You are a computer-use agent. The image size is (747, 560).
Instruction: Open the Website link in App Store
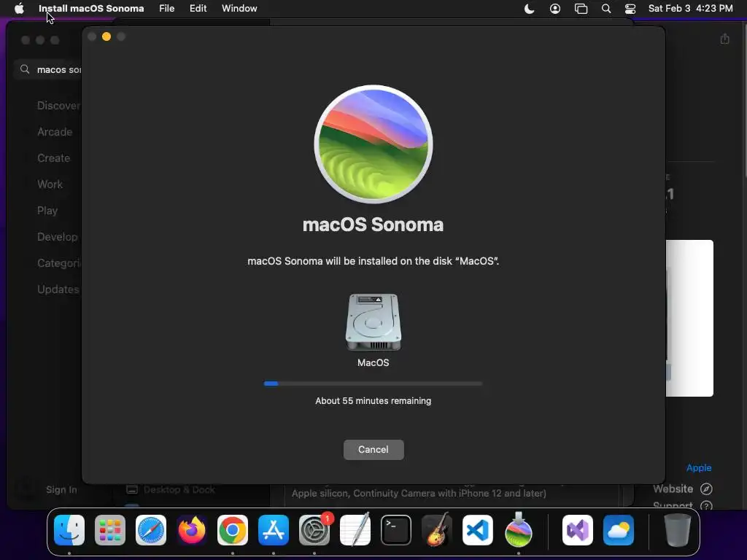682,489
